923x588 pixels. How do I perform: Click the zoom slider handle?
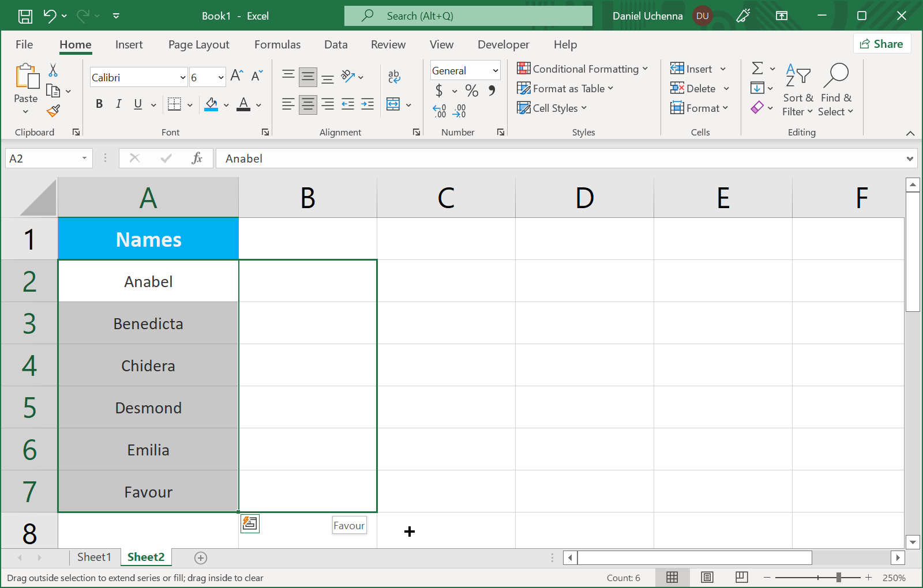click(838, 577)
